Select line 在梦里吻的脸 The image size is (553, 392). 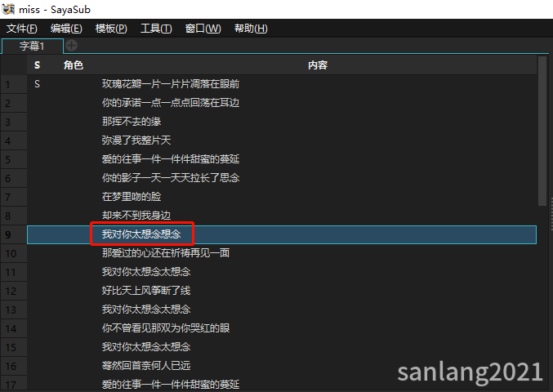(x=132, y=197)
